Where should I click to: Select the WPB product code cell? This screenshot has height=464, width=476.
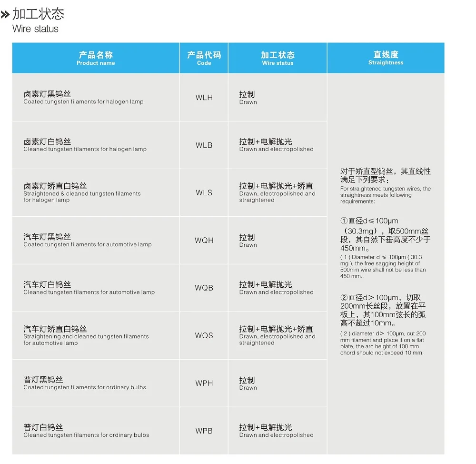pos(204,431)
